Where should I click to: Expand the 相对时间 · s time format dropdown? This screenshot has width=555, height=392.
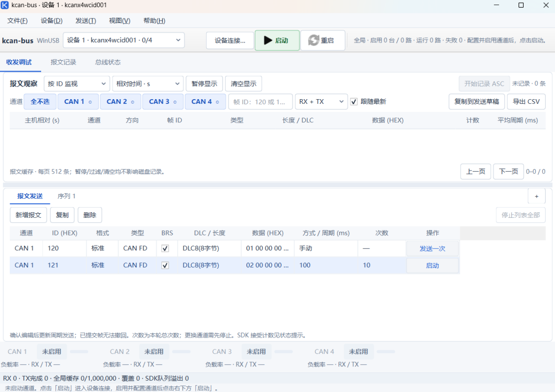pyautogui.click(x=148, y=84)
